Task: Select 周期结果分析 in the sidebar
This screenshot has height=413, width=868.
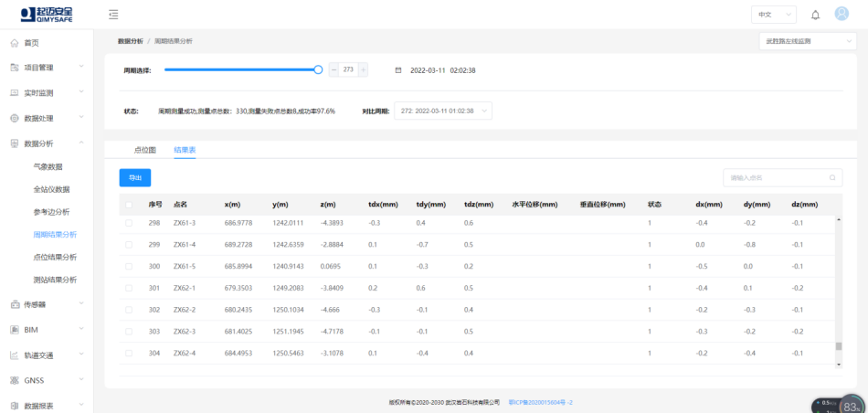Action: coord(55,235)
